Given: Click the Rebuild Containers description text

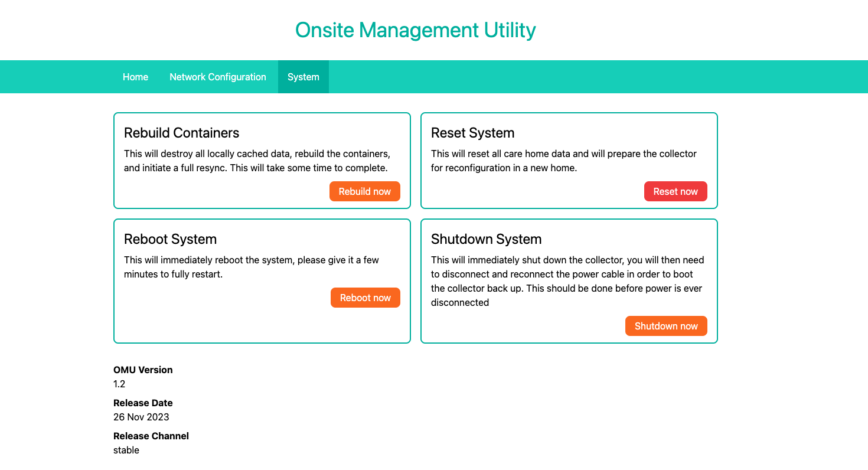Looking at the screenshot, I should point(257,161).
